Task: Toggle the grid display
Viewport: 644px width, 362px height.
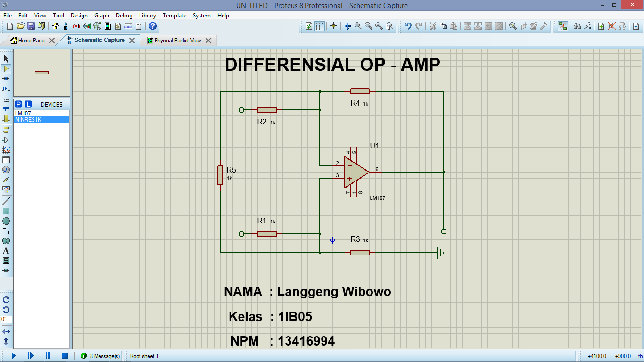Action: 319,26
